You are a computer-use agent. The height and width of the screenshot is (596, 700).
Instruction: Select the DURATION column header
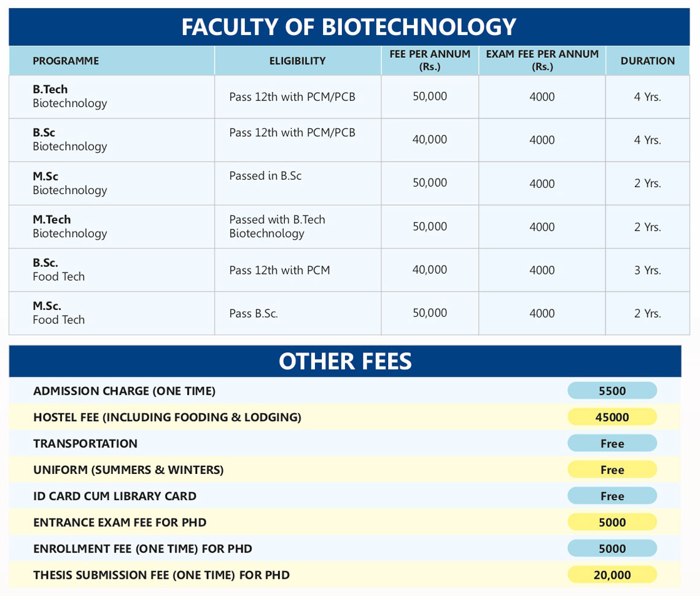tap(647, 61)
